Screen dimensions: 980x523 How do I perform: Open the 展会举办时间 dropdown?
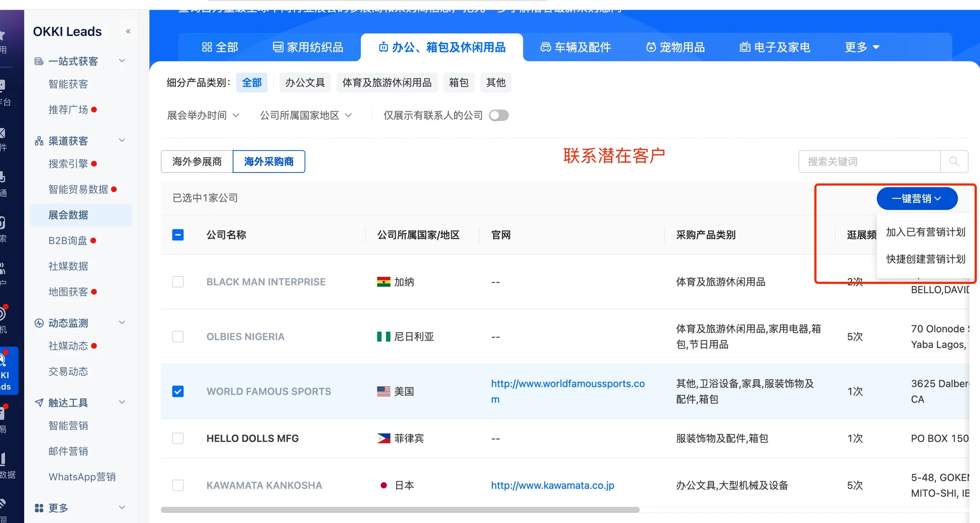pos(203,115)
